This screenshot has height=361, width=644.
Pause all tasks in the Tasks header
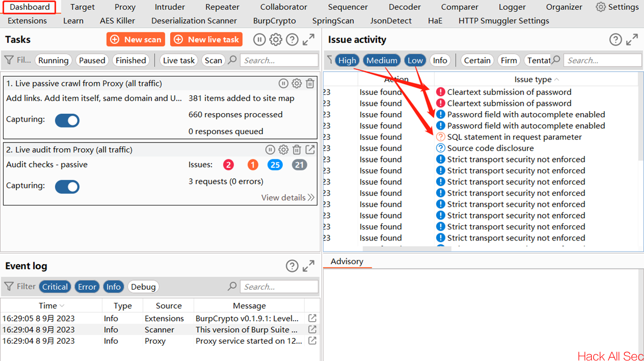pos(259,40)
